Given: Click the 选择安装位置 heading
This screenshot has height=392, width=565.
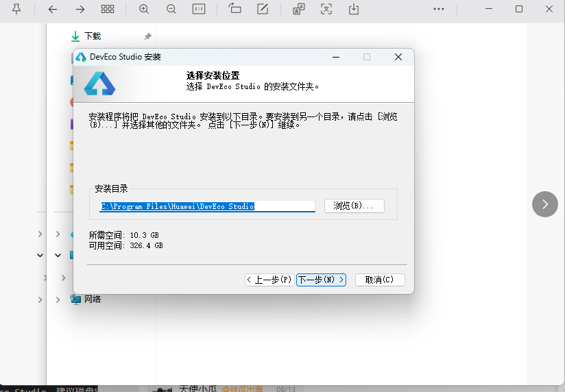Looking at the screenshot, I should [x=213, y=75].
